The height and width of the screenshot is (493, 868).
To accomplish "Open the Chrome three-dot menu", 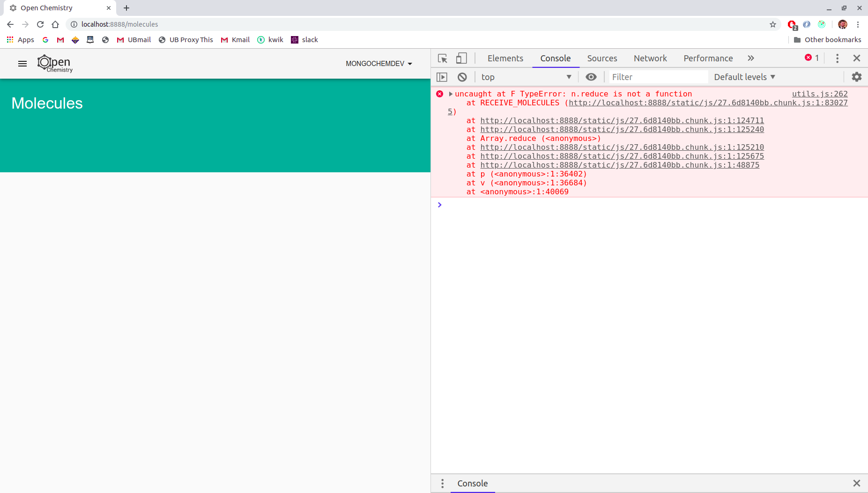I will (858, 24).
